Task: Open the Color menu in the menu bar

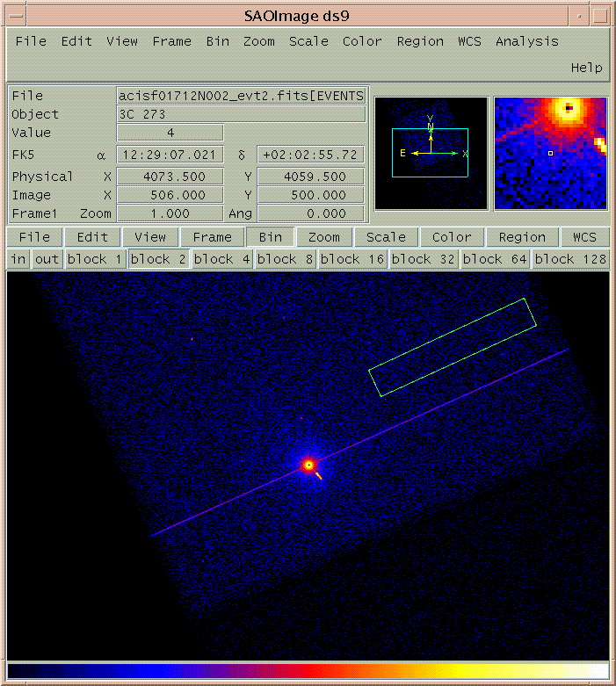Action: [362, 41]
